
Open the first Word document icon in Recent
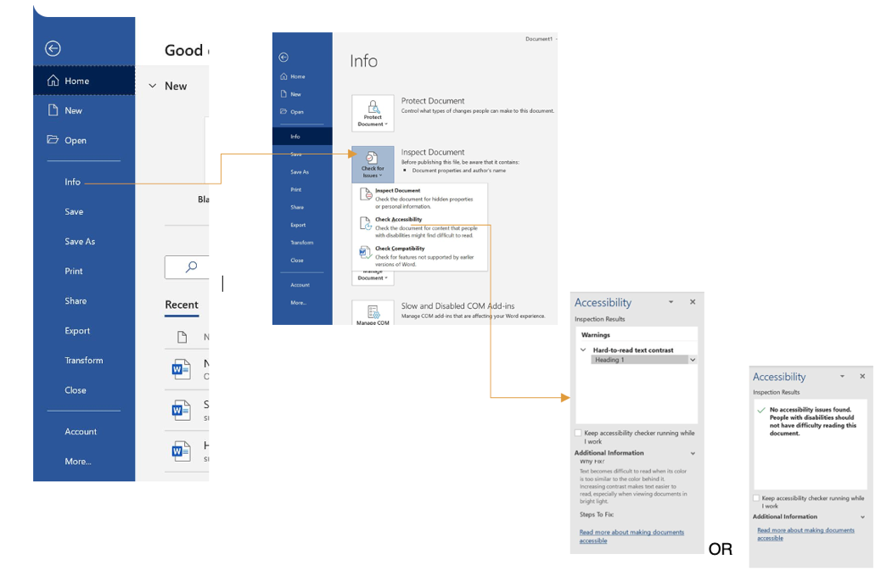click(x=181, y=369)
